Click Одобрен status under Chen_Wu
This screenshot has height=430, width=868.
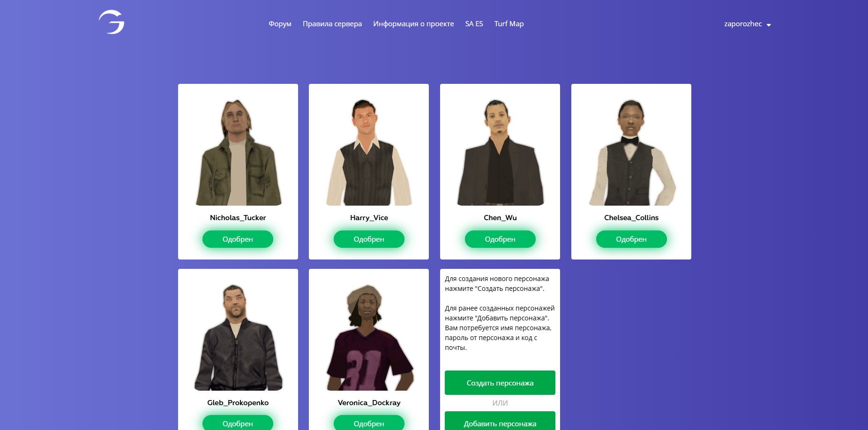[500, 239]
